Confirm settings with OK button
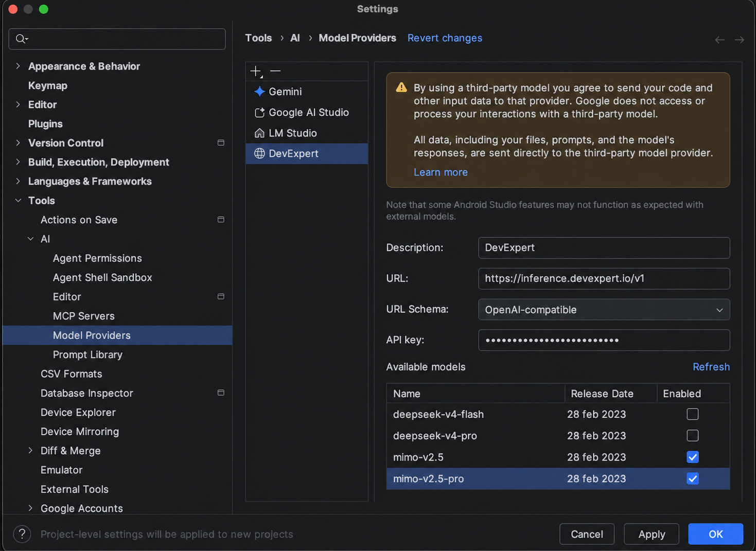756x551 pixels. click(715, 534)
